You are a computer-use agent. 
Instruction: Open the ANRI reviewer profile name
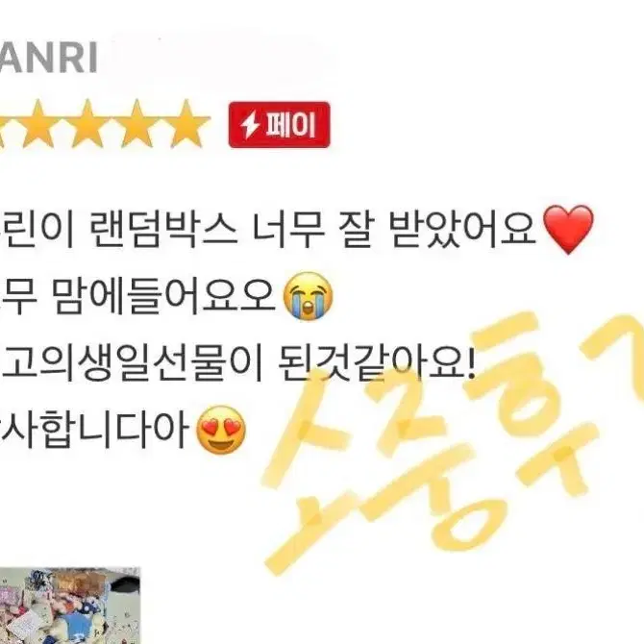pyautogui.click(x=48, y=58)
